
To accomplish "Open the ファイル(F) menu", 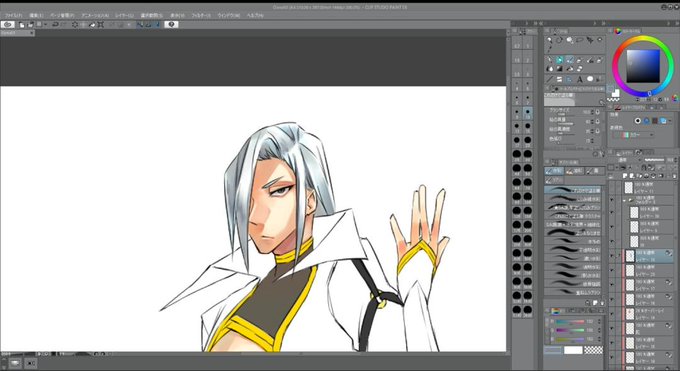I will click(13, 15).
